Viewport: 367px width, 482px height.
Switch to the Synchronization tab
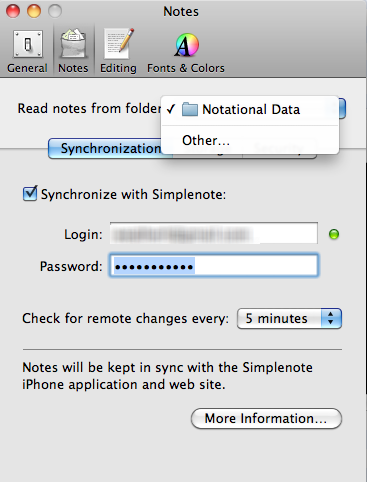(x=105, y=149)
